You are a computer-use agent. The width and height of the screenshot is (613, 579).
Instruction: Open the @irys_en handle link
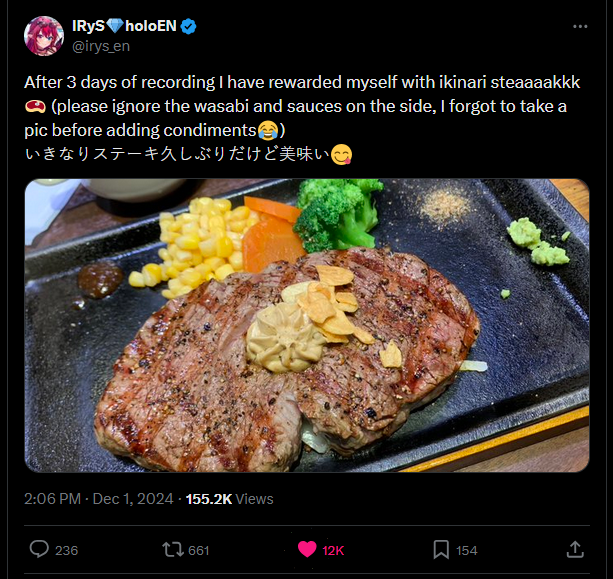click(101, 46)
